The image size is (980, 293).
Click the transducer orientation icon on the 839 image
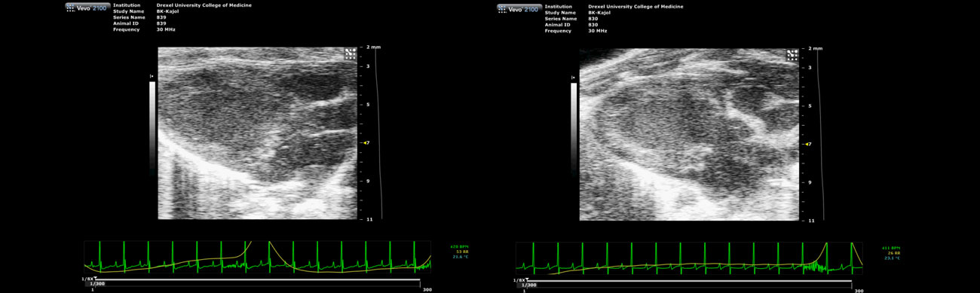[x=350, y=53]
